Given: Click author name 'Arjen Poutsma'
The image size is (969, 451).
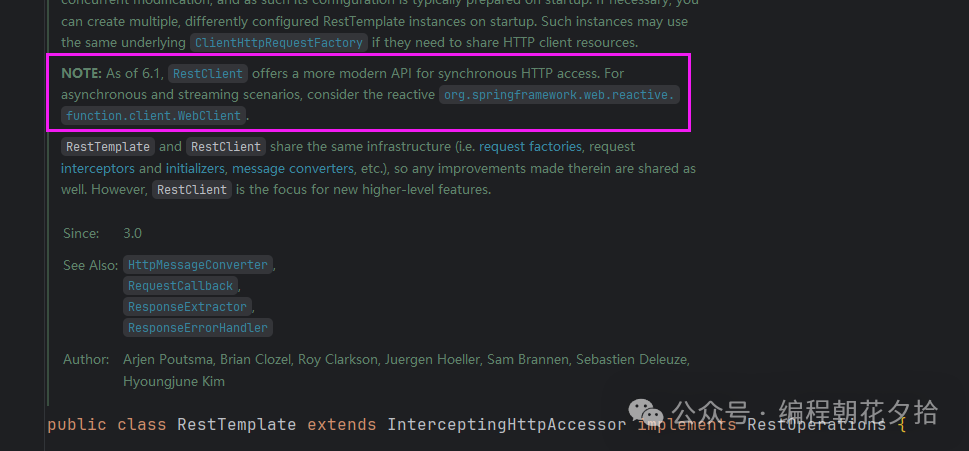Looking at the screenshot, I should click(x=169, y=360).
